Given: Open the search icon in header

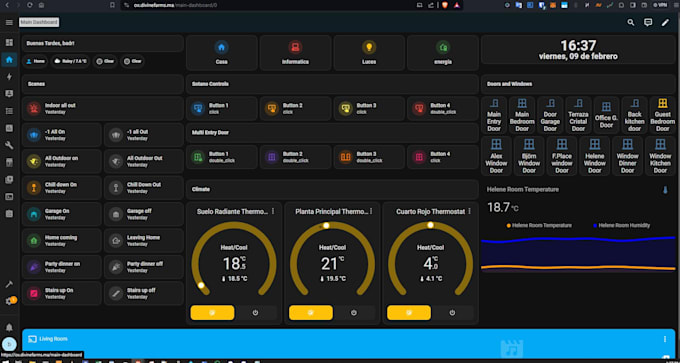Looking at the screenshot, I should pos(631,23).
